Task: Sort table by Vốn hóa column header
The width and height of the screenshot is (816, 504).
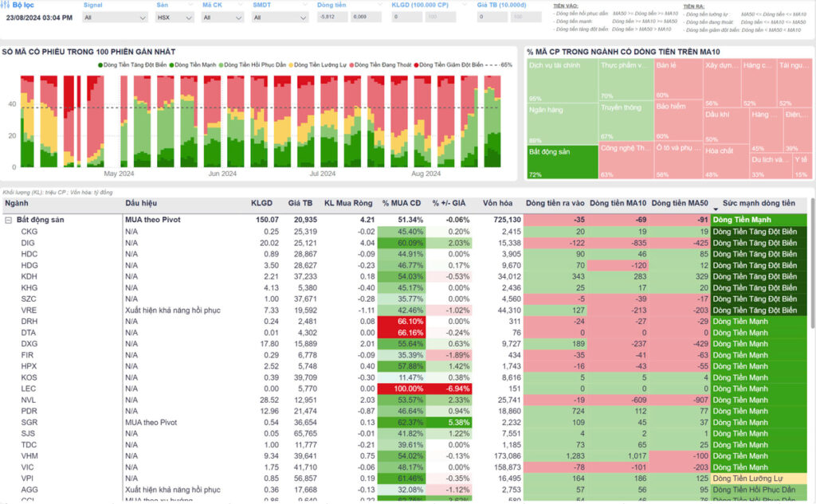Action: [501, 204]
